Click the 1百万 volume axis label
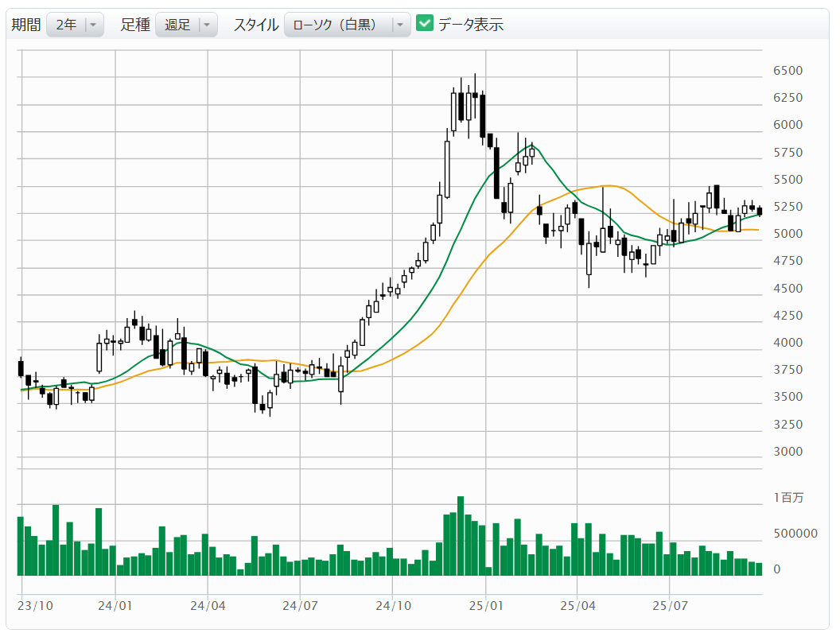 pos(787,498)
